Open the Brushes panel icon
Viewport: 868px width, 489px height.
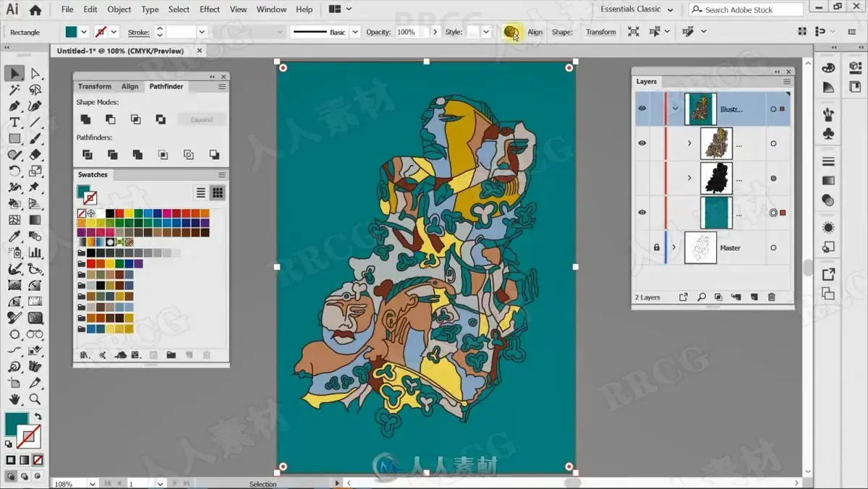point(829,114)
